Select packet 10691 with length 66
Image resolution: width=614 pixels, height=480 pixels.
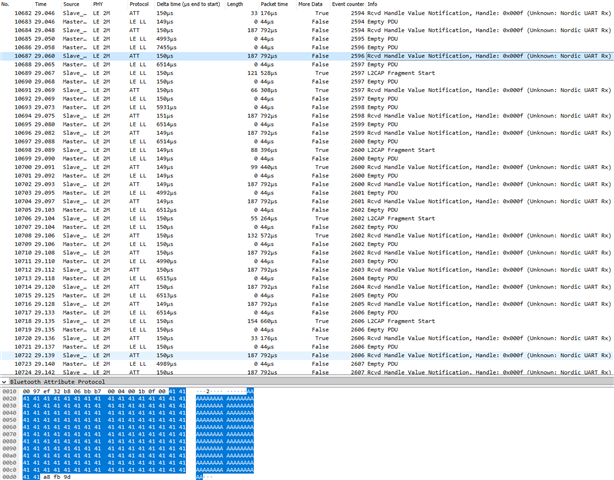[x=307, y=90]
